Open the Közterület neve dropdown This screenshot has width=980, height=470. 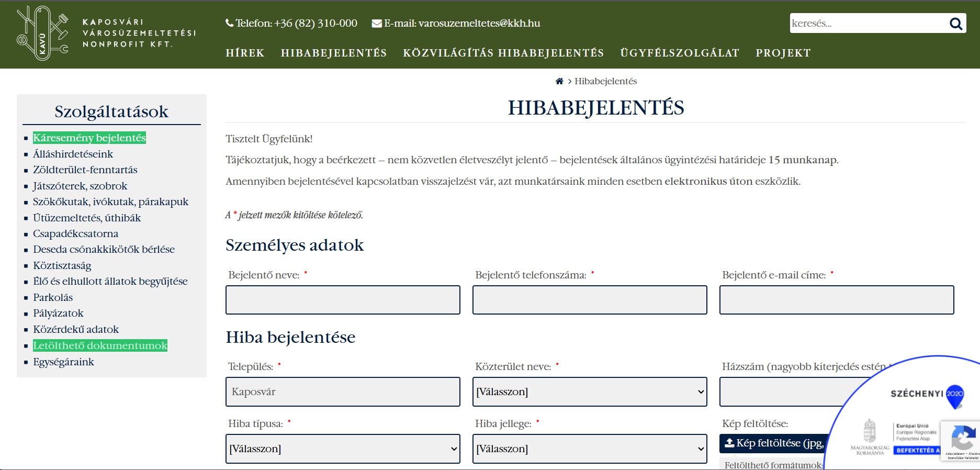coord(589,392)
